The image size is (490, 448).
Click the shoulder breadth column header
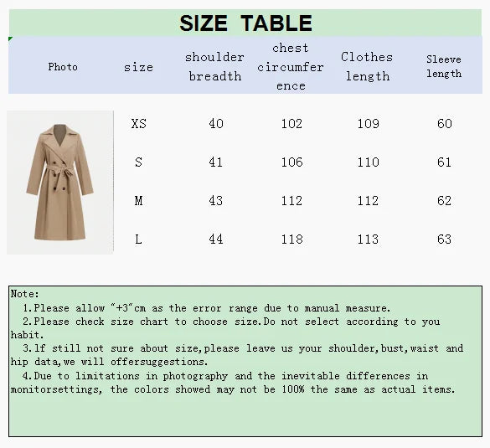[214, 66]
